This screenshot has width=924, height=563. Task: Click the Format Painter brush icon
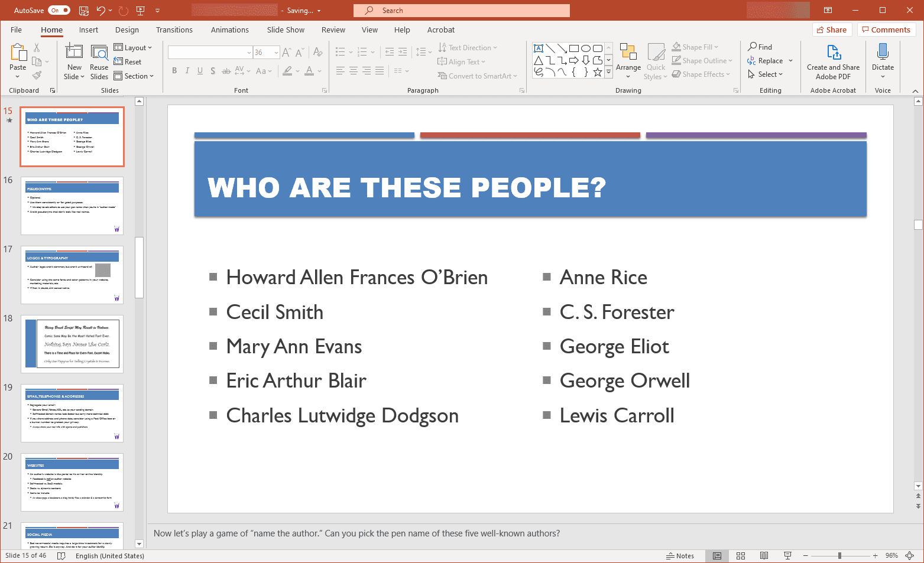(x=37, y=75)
